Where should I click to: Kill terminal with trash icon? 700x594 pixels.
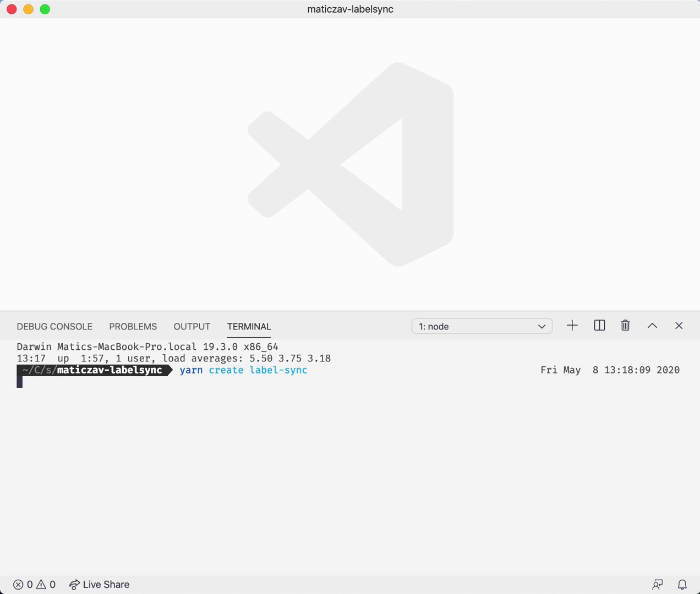click(x=626, y=326)
